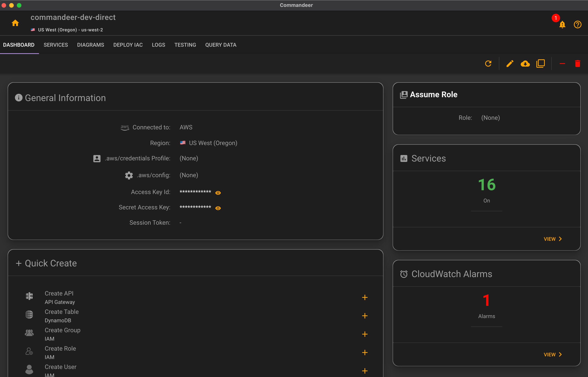Click the Connected to AWS value
588x377 pixels.
186,127
